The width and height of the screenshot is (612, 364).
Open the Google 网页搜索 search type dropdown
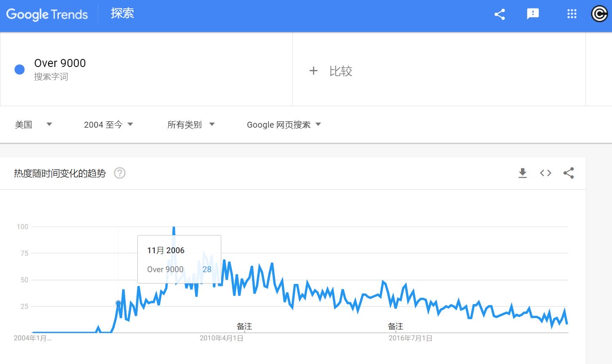click(x=284, y=125)
